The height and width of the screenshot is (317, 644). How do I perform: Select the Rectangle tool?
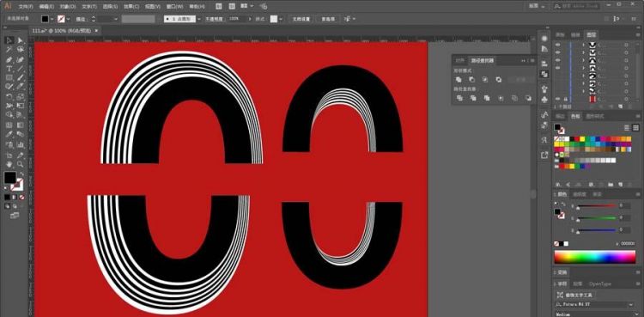coord(9,77)
